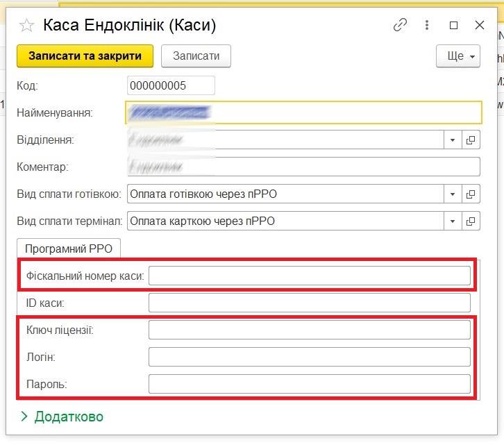Switch to the Програмний РРО tab
504x445 pixels.
coord(69,248)
